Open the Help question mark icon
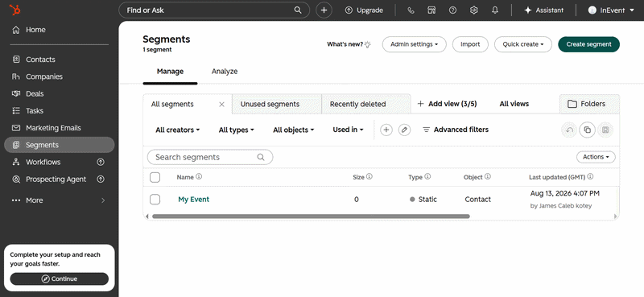644x297 pixels. click(452, 10)
